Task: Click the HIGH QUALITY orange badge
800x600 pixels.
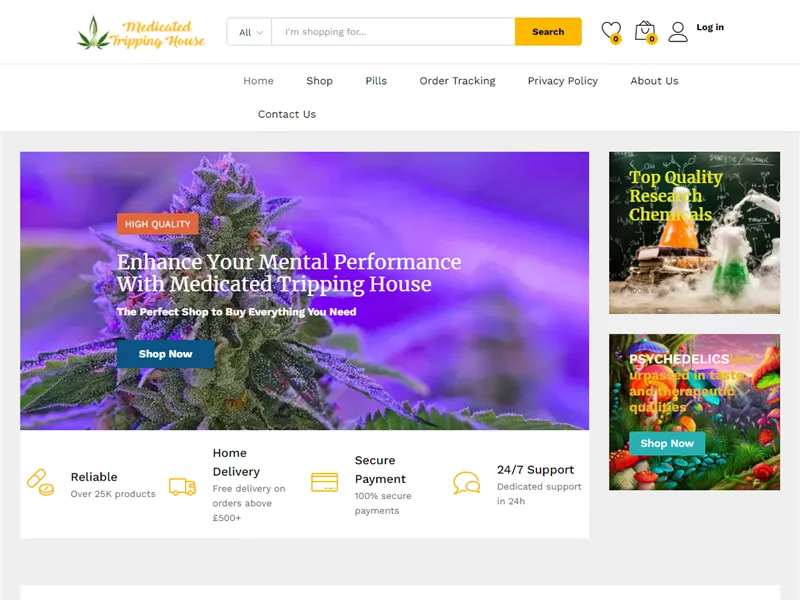Action: (158, 223)
